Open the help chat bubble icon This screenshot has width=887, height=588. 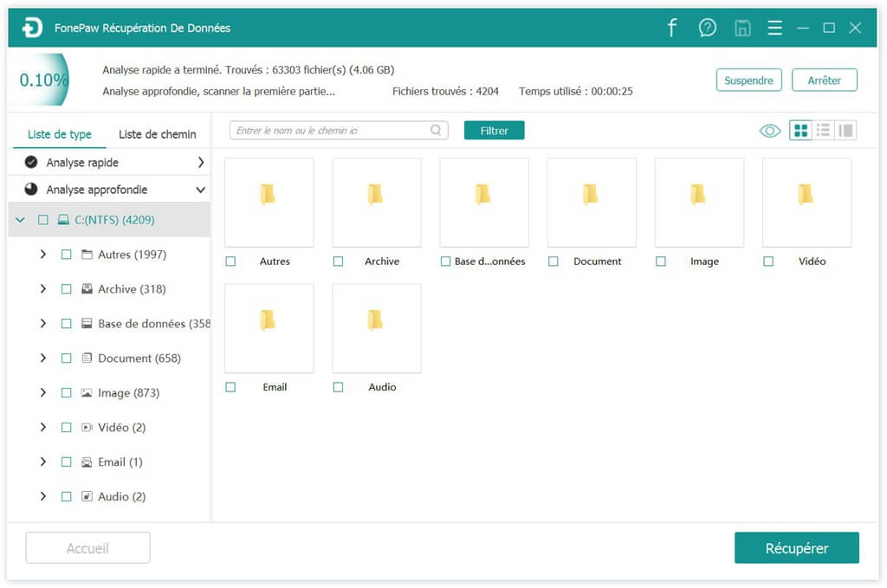[708, 27]
